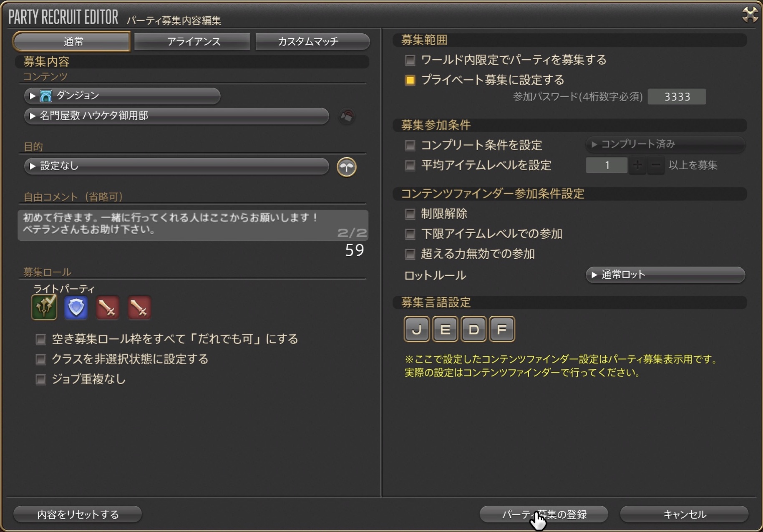Uncheck プライベート募集に設定する checkbox
This screenshot has height=532, width=763.
coord(410,80)
